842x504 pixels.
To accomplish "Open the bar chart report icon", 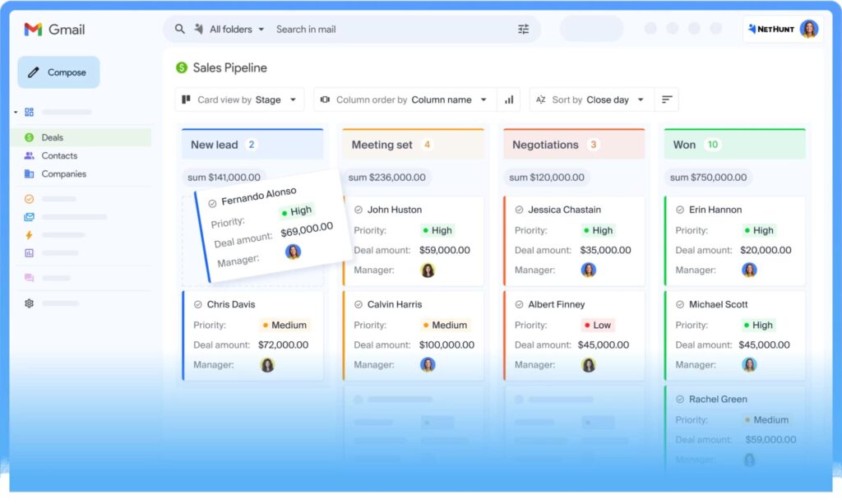I will click(x=509, y=99).
